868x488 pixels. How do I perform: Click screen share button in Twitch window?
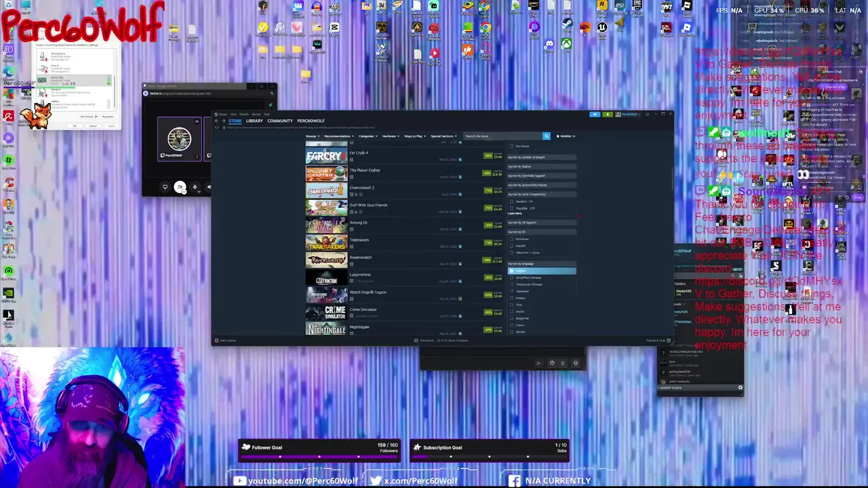click(165, 187)
